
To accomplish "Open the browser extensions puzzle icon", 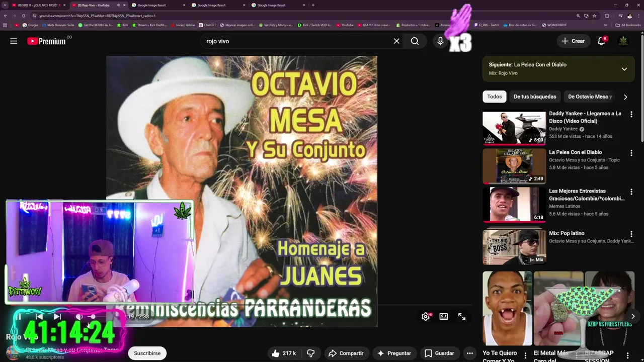I will tap(607, 16).
